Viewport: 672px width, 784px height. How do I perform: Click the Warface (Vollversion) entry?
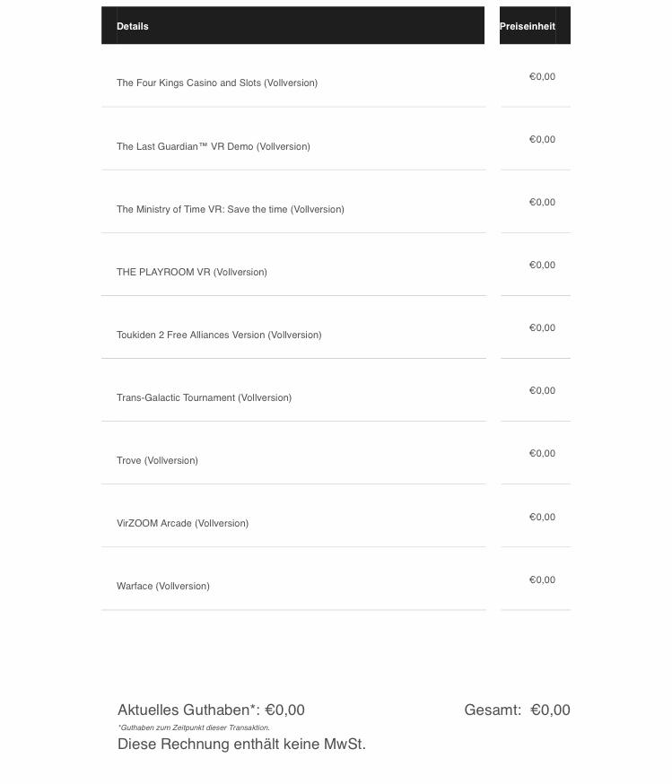(163, 586)
